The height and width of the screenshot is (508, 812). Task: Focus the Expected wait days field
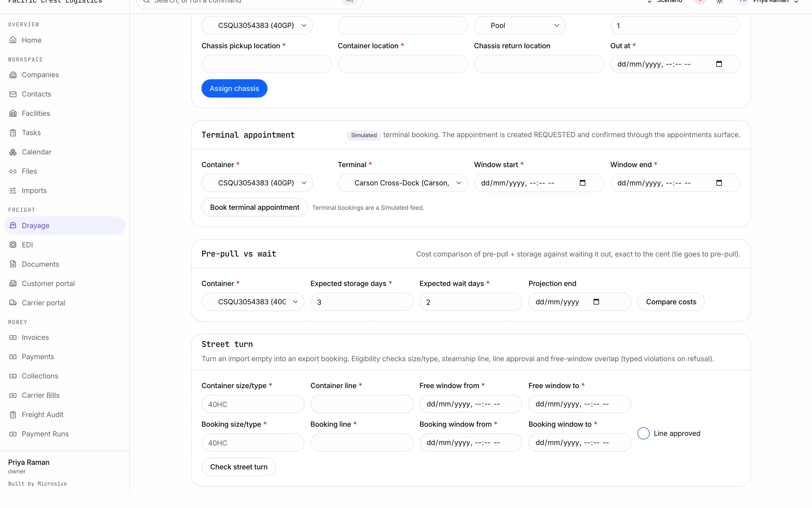[x=471, y=302]
